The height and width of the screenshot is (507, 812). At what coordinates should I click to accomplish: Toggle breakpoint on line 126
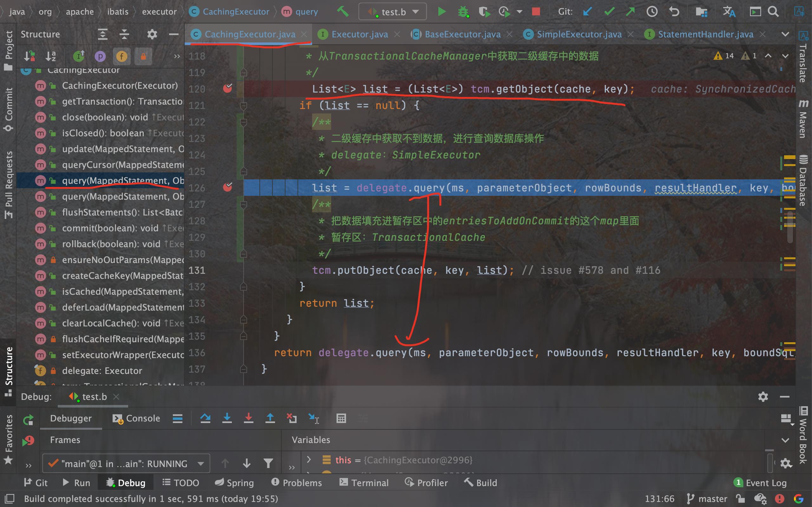pyautogui.click(x=227, y=187)
